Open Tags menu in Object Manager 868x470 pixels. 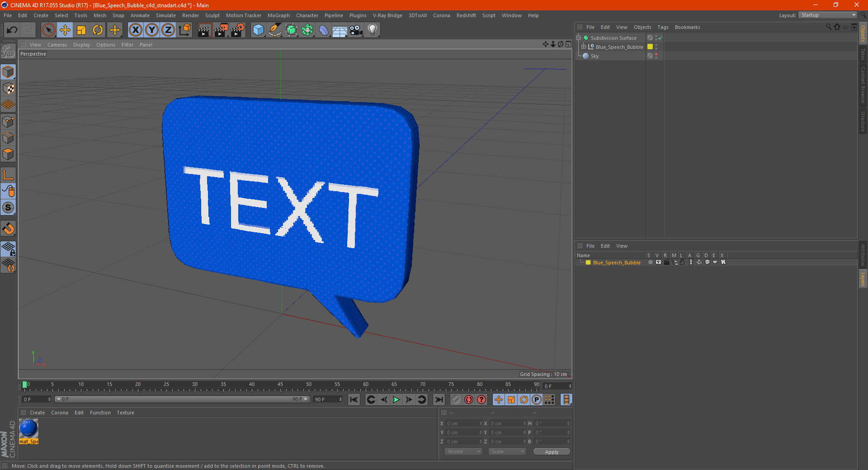coord(663,27)
